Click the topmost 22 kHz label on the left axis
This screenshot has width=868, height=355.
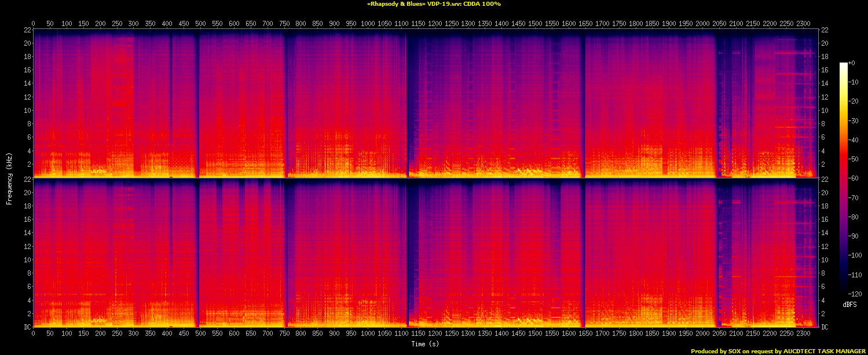[x=27, y=30]
